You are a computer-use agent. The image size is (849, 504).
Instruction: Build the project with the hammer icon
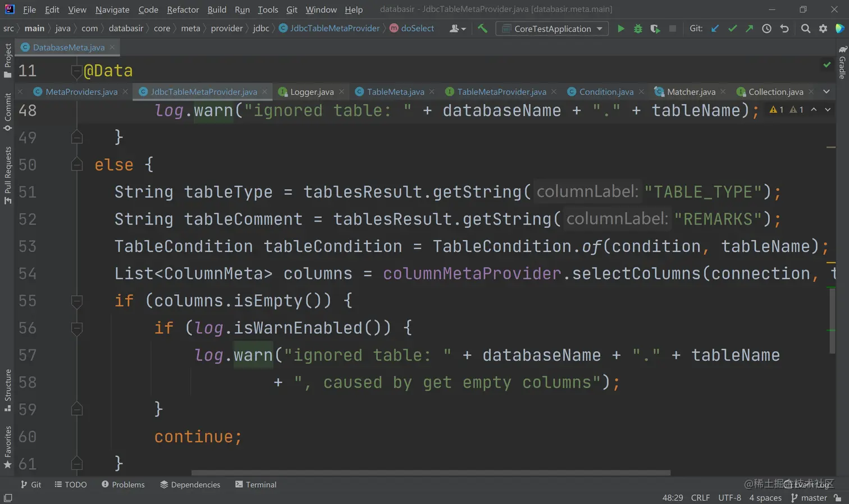tap(482, 29)
